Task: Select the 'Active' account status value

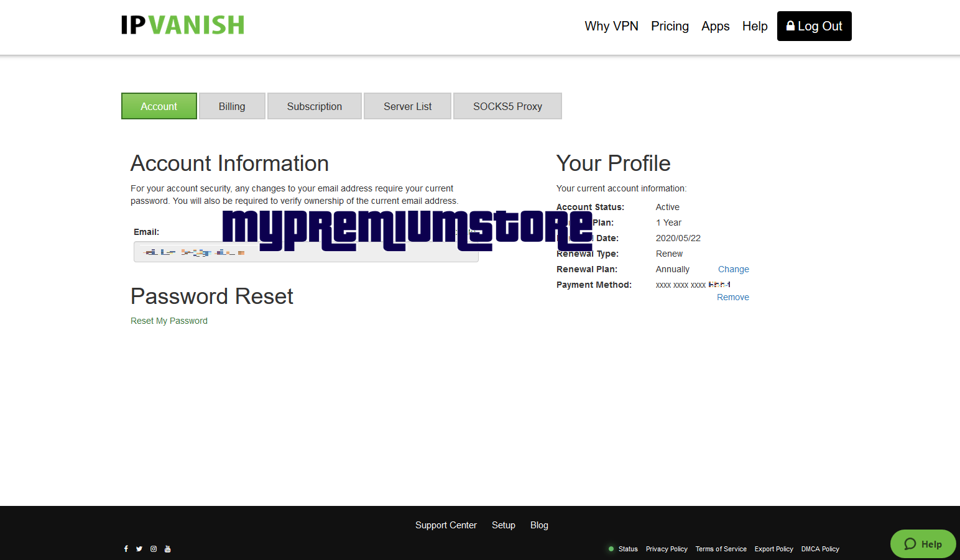Action: click(x=668, y=207)
